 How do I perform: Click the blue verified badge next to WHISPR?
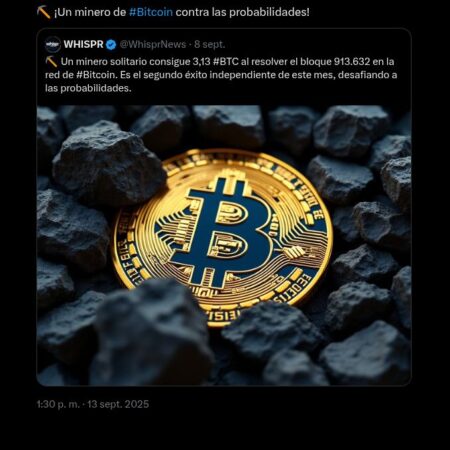111,45
